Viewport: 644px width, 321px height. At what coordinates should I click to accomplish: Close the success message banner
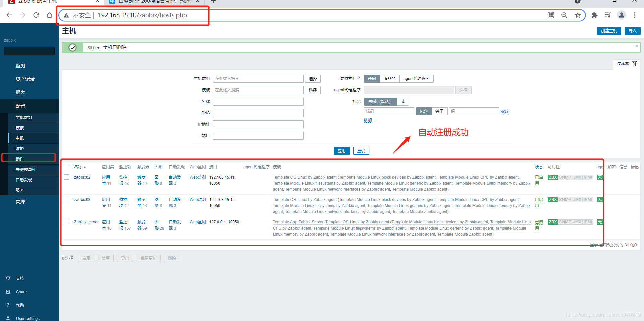[x=636, y=46]
